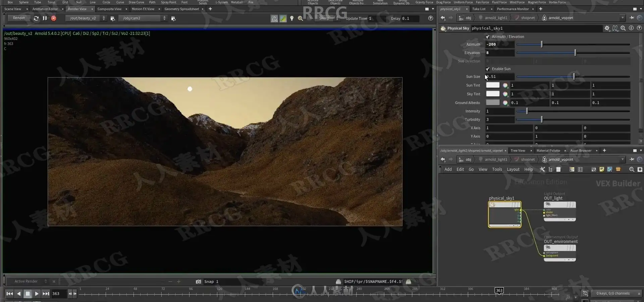
Task: Stop the render with the red icon
Action: 54,18
